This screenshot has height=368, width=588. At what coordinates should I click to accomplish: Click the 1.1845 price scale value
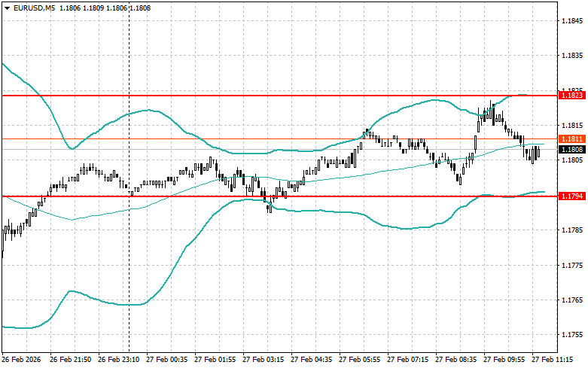572,20
